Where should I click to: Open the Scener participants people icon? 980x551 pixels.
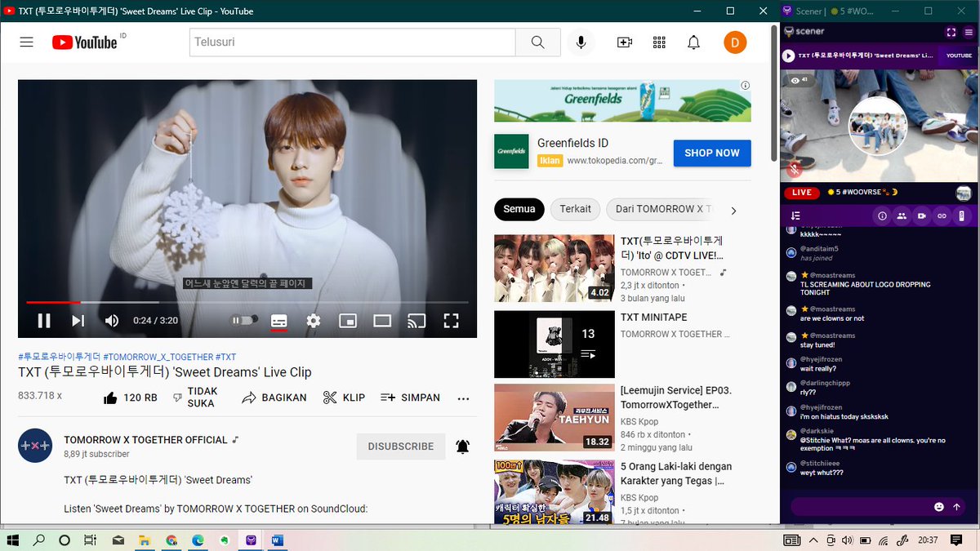coord(902,216)
